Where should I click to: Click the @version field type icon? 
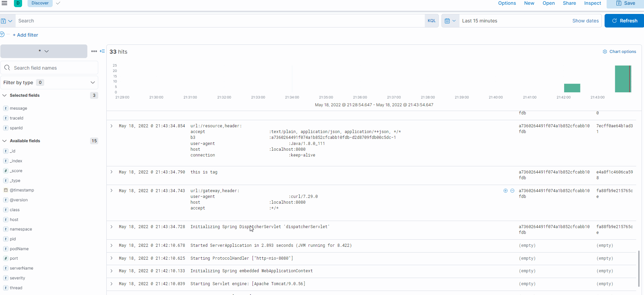pos(6,200)
